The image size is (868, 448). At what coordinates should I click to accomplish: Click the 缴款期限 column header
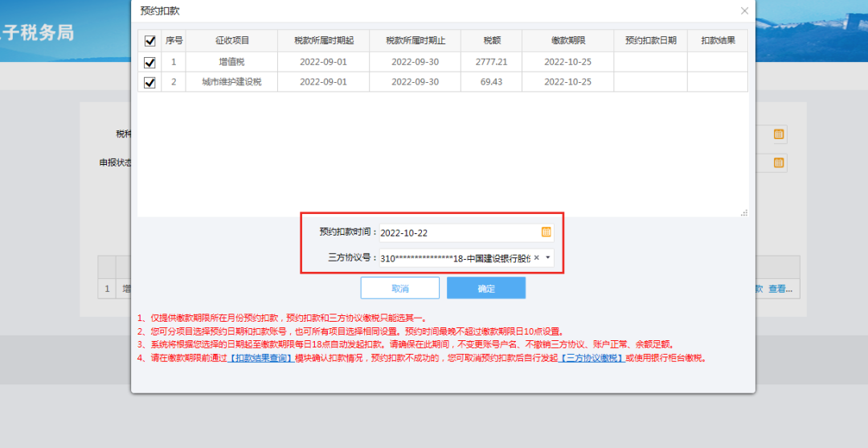[x=568, y=40]
